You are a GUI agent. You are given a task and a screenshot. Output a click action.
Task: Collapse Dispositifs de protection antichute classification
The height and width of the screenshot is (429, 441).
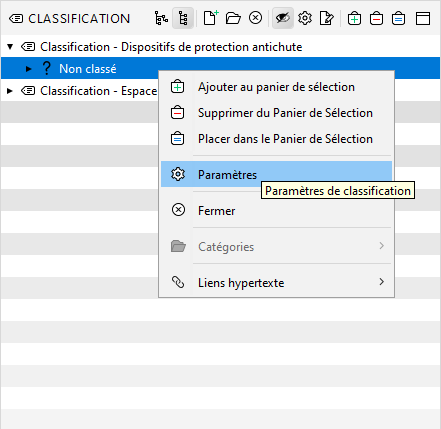click(10, 47)
